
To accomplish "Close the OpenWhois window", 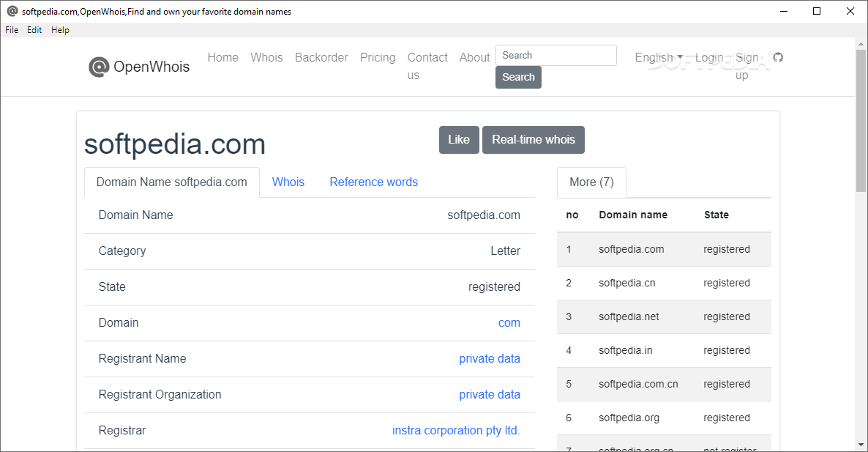I will coord(850,11).
